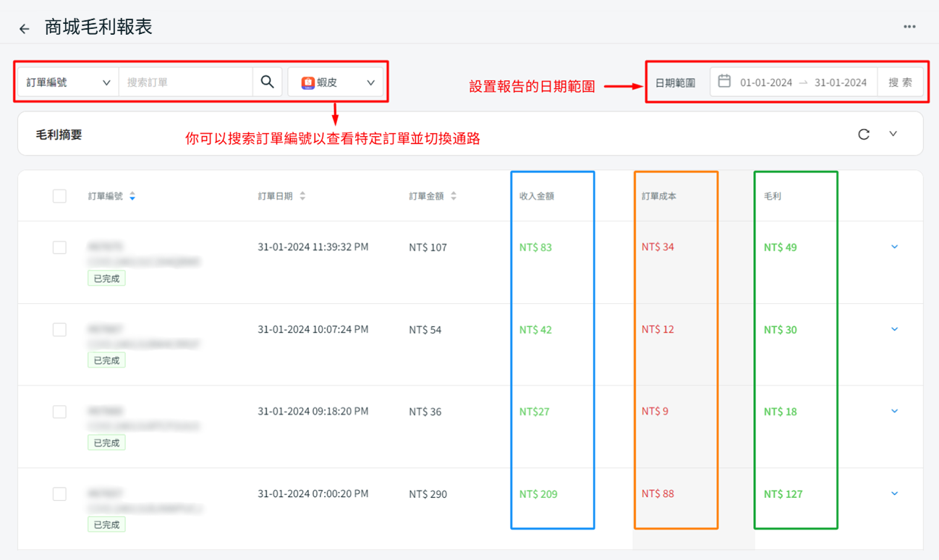Refresh the 毛利摘要 summary
The height and width of the screenshot is (560, 939).
click(863, 135)
